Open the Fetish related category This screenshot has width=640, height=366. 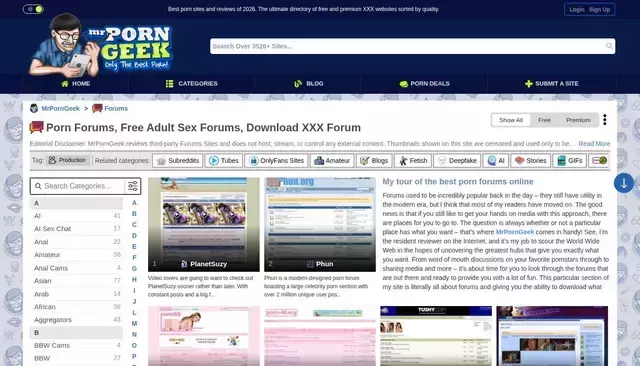coord(413,161)
